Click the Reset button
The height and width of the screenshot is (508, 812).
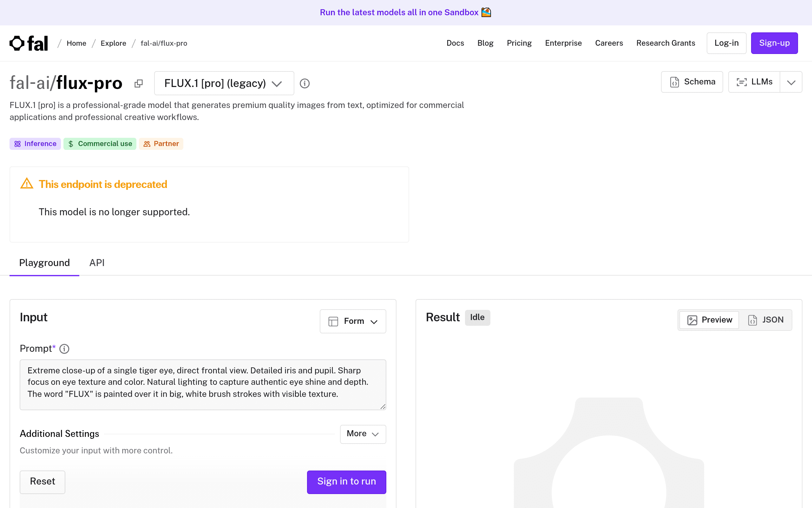point(43,482)
